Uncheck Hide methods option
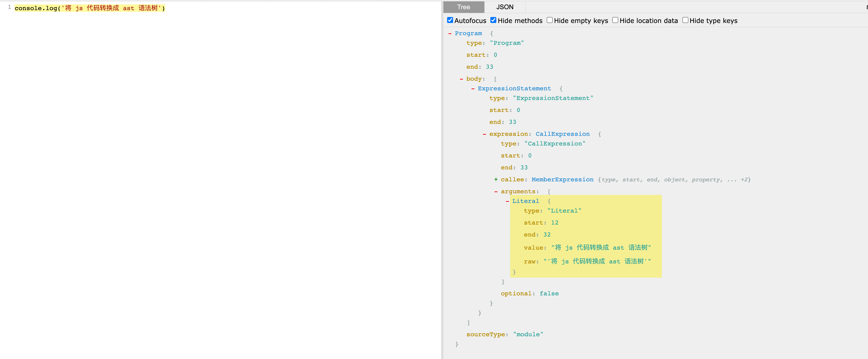 (x=493, y=20)
